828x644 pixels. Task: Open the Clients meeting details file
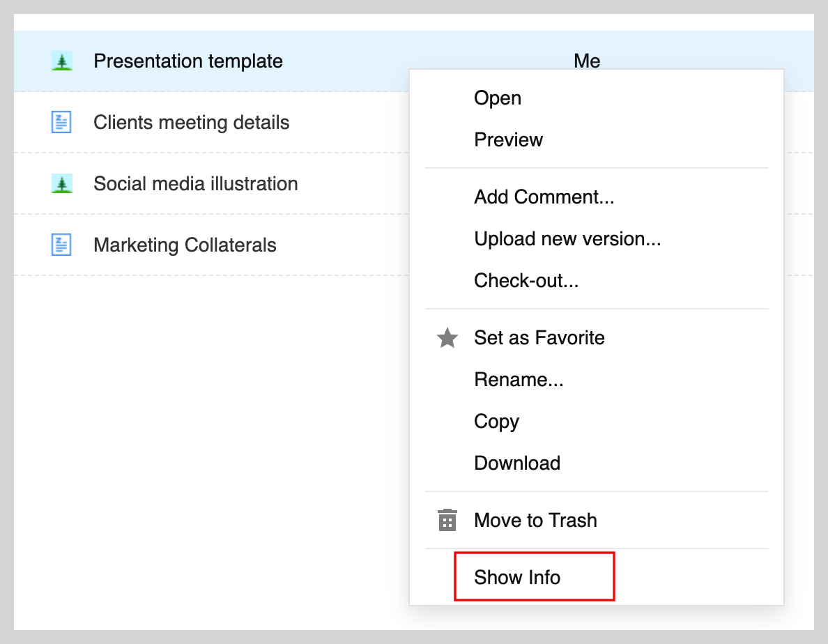point(191,123)
